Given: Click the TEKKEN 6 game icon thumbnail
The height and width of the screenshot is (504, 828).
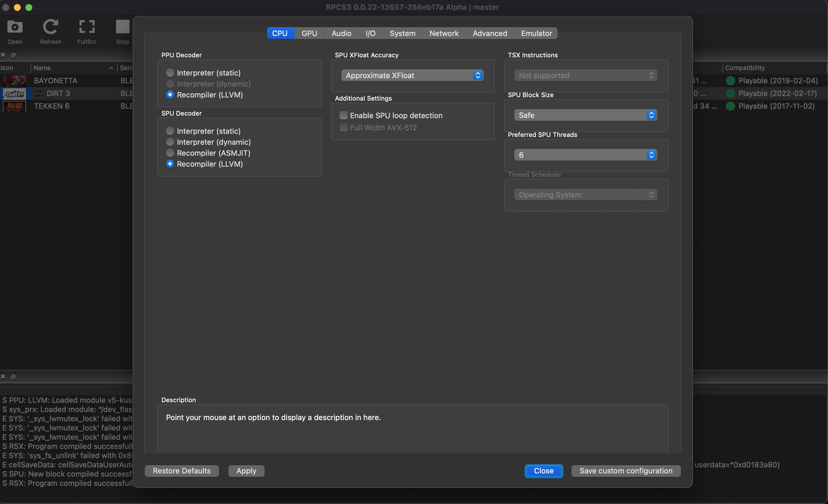Looking at the screenshot, I should click(14, 106).
